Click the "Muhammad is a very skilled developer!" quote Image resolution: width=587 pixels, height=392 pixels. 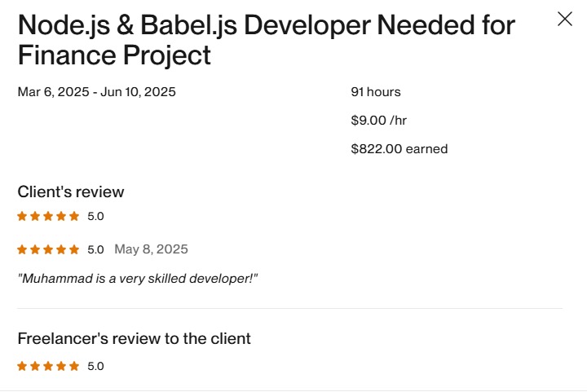[137, 279]
